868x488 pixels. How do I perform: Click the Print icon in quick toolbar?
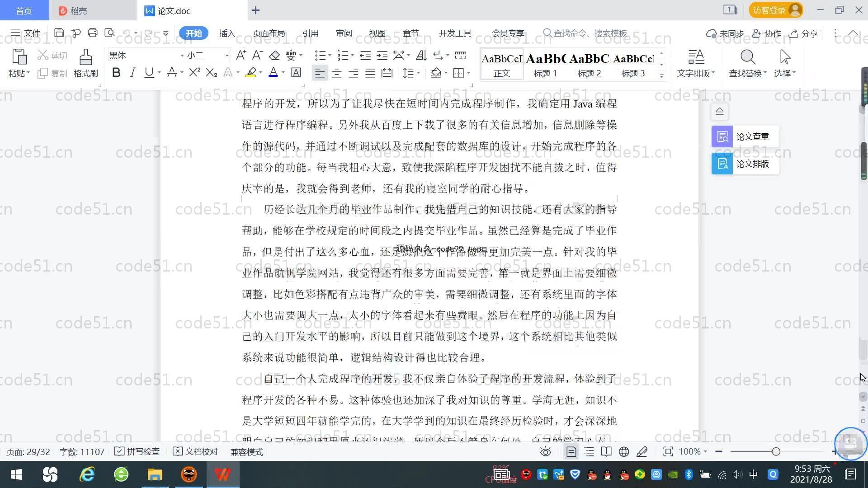tap(93, 33)
